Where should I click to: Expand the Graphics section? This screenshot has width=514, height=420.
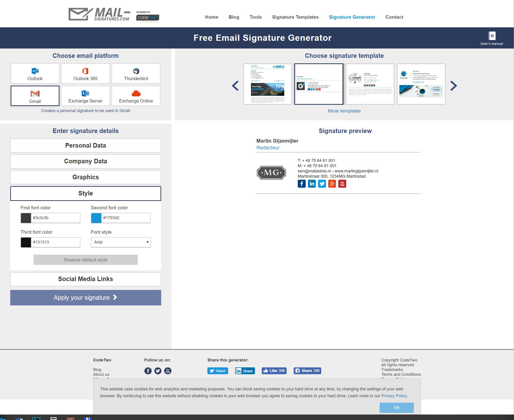coord(86,177)
